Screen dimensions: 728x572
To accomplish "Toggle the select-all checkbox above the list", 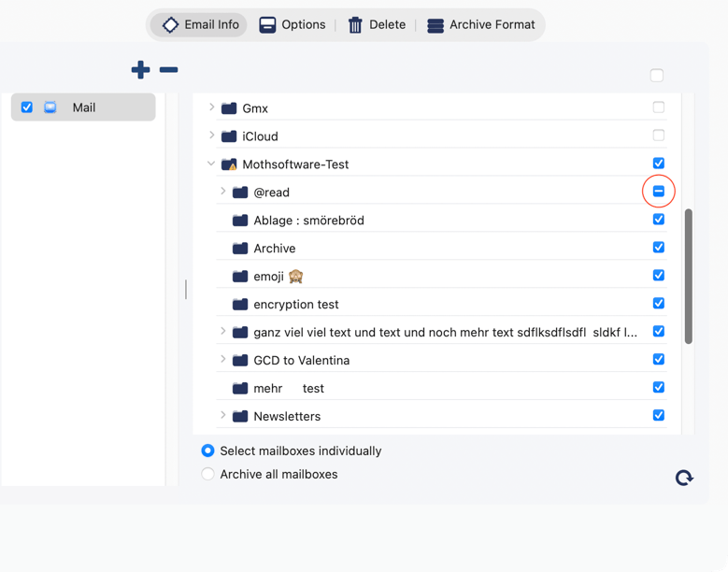I will 656,75.
